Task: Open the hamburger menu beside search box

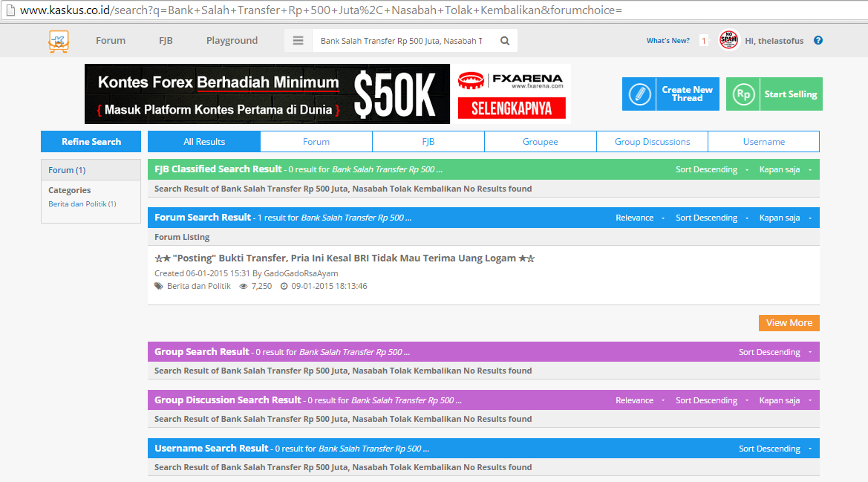Action: (298, 40)
